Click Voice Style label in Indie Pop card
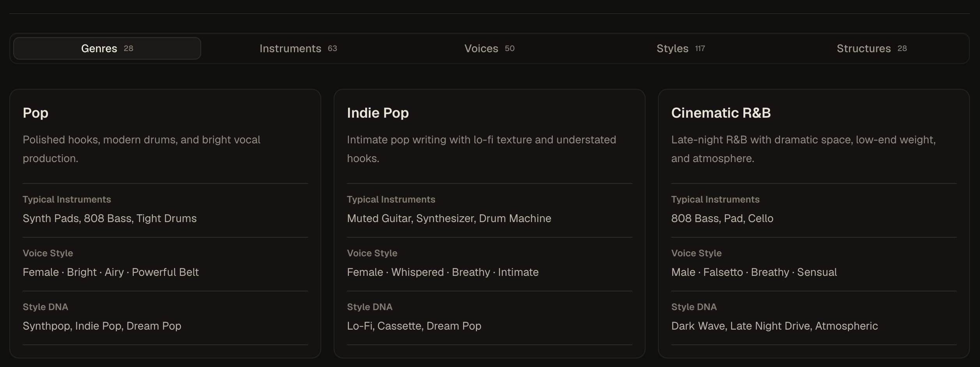 pyautogui.click(x=372, y=253)
